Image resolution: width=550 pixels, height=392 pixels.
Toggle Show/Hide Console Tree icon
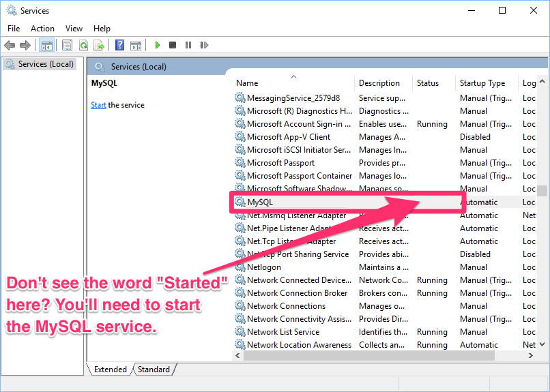[46, 45]
